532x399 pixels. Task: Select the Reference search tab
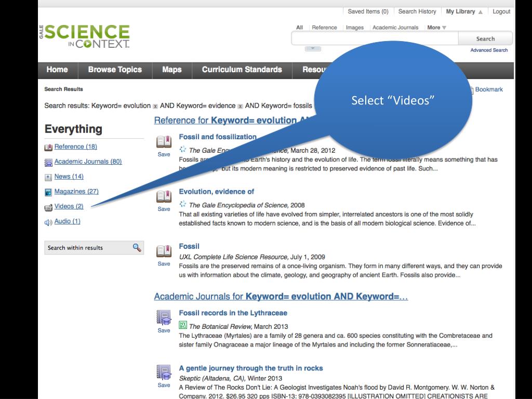click(324, 28)
